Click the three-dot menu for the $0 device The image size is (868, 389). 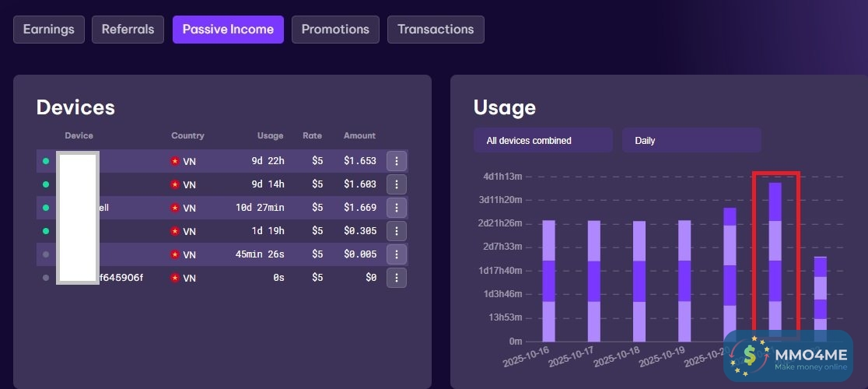(x=397, y=278)
